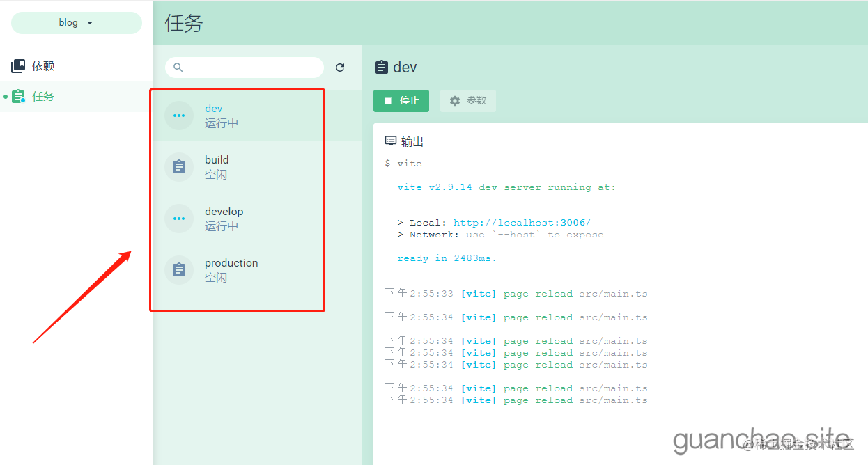Image resolution: width=868 pixels, height=465 pixels.
Task: Click the 依赖 book icon
Action: (18, 66)
